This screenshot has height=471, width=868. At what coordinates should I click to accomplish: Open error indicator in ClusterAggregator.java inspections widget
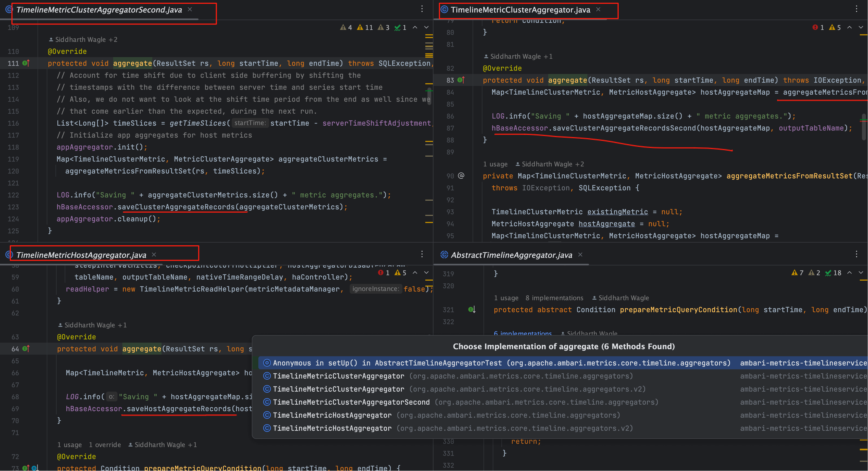point(818,27)
